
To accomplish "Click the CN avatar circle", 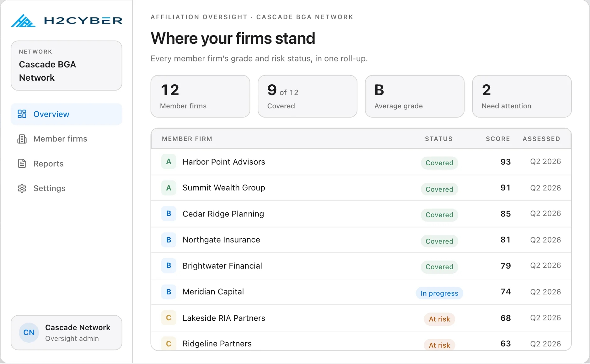I will 29,333.
